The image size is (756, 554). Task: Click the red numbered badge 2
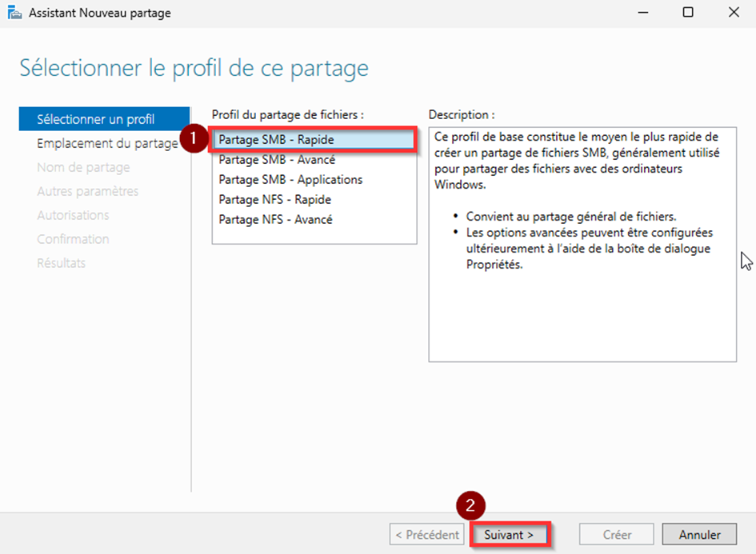(x=470, y=505)
